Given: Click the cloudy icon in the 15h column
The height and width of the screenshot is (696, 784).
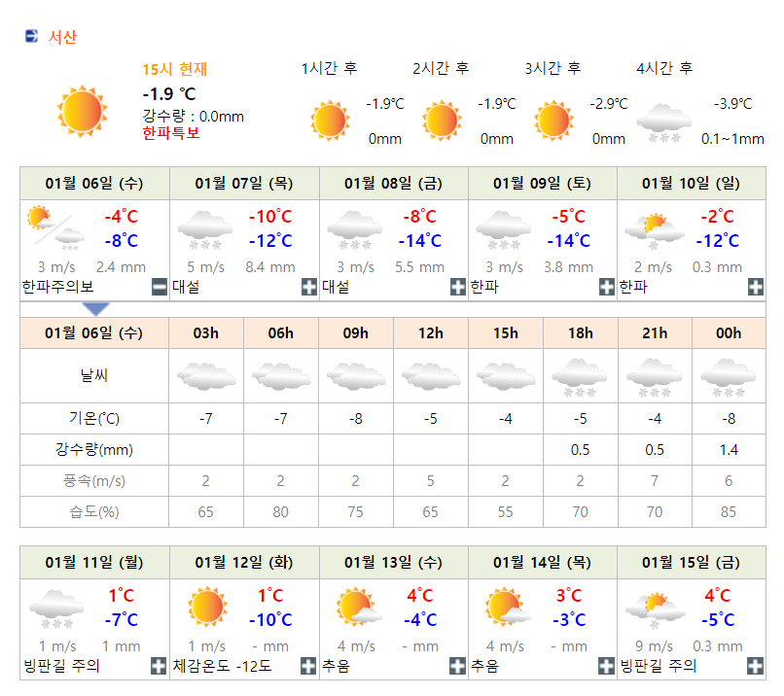Looking at the screenshot, I should (506, 376).
